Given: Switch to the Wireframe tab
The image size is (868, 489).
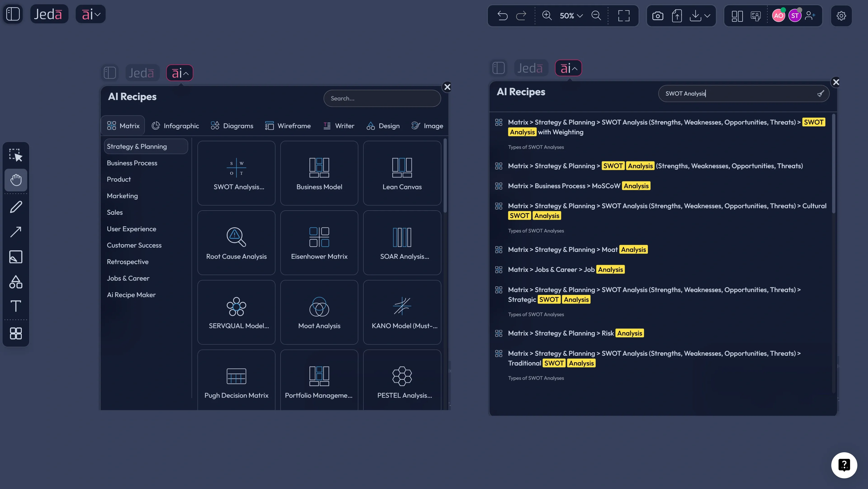Looking at the screenshot, I should (288, 125).
